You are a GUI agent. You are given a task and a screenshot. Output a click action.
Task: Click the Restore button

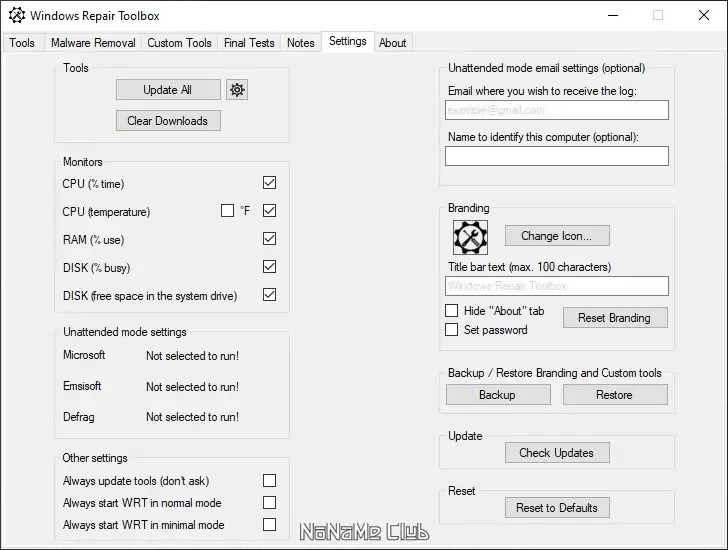pyautogui.click(x=615, y=395)
